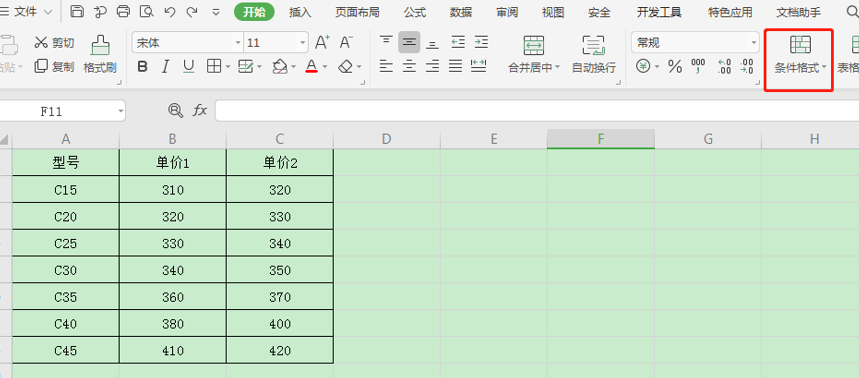Click the align right icon
The image size is (859, 378).
click(432, 67)
